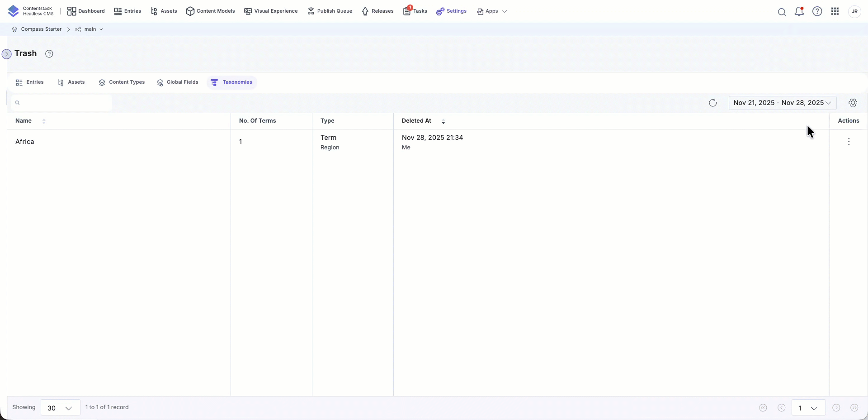Go to the next page
Image resolution: width=868 pixels, height=420 pixels.
pos(836,408)
